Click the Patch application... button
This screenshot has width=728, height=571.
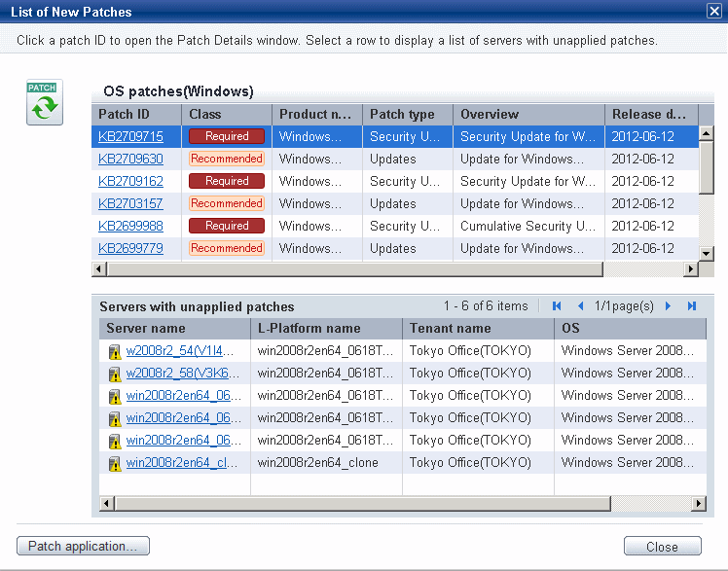pyautogui.click(x=83, y=546)
